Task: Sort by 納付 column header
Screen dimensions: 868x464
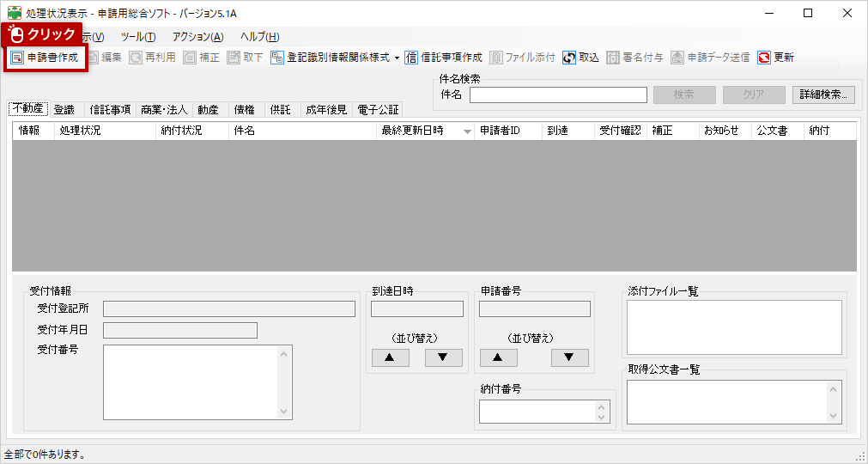Action: (x=830, y=131)
